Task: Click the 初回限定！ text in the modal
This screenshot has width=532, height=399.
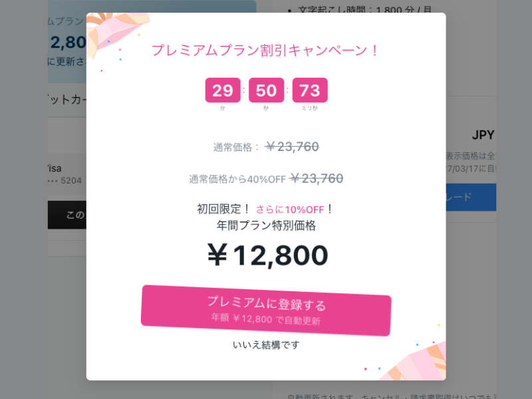Action: click(224, 209)
